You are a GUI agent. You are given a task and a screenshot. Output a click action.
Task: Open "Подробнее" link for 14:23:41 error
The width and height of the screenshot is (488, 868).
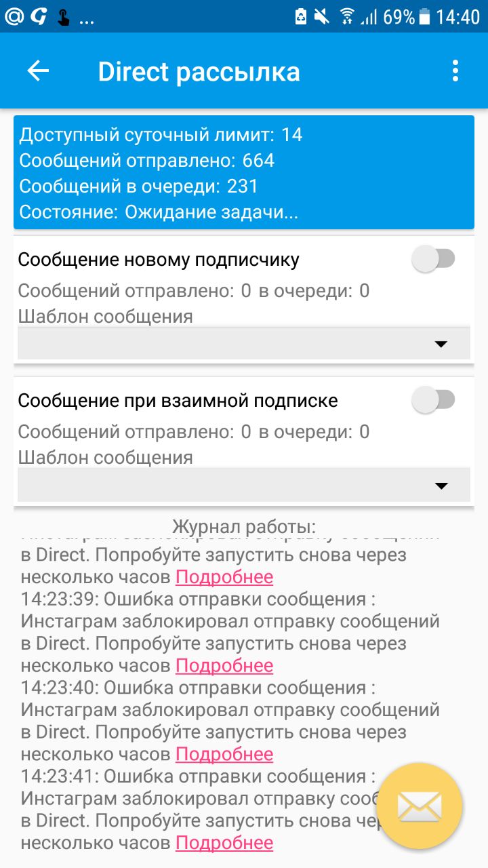(224, 843)
